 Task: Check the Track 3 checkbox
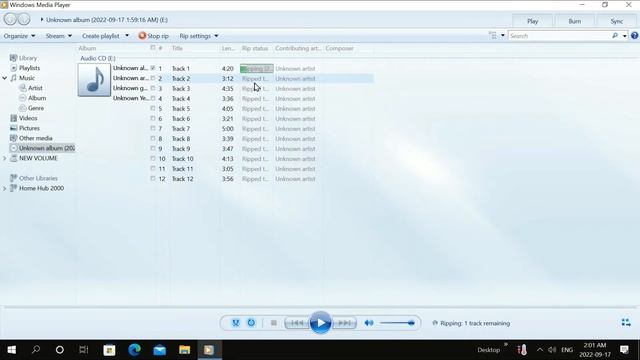click(153, 88)
